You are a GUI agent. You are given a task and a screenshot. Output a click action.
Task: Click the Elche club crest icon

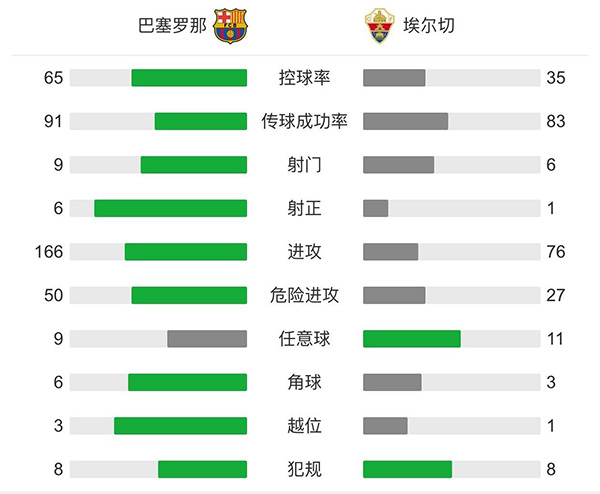tap(376, 25)
